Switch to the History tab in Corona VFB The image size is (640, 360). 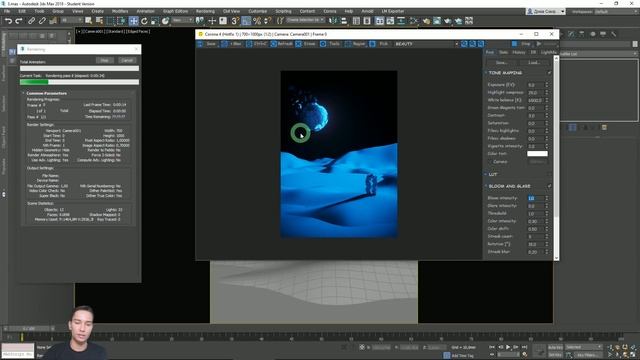[x=518, y=52]
